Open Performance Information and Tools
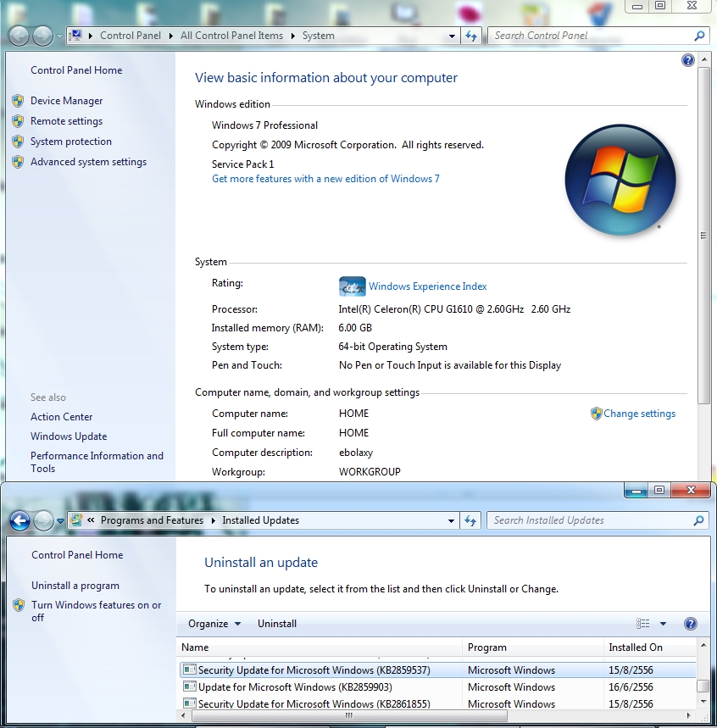 (x=97, y=462)
